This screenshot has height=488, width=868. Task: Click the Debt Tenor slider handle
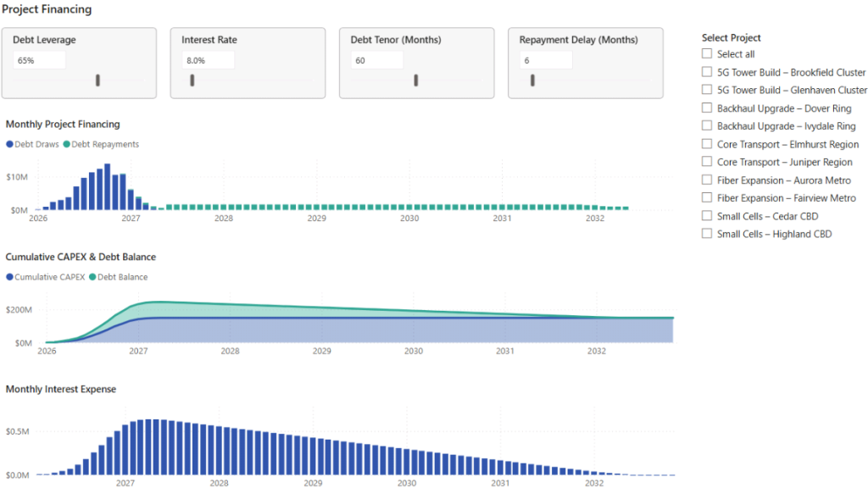coord(416,80)
